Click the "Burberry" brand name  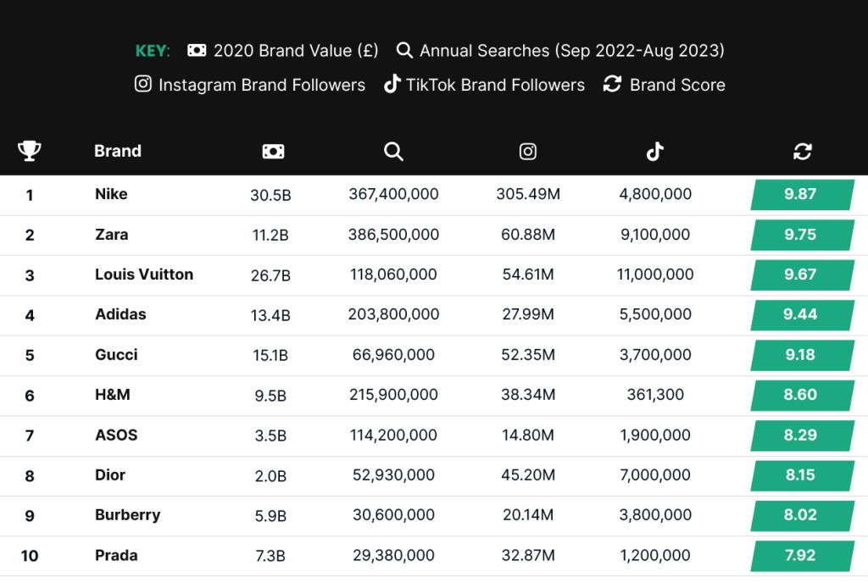(128, 515)
